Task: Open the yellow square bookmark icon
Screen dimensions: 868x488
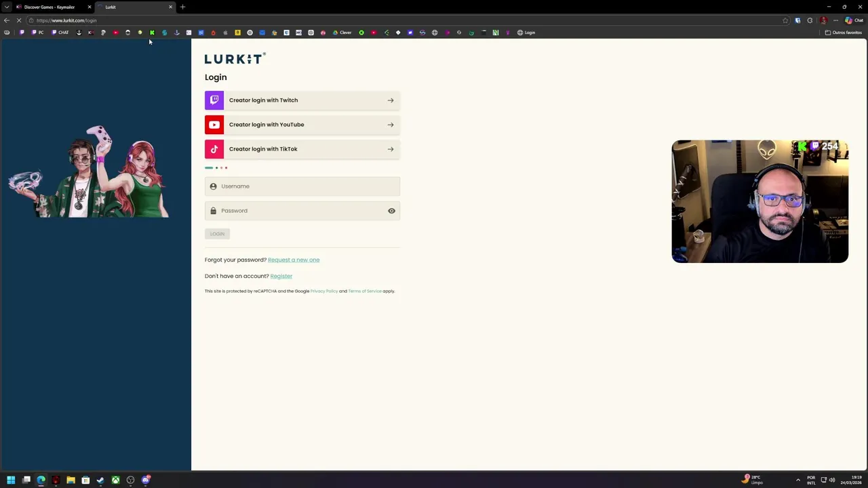Action: pyautogui.click(x=237, y=33)
